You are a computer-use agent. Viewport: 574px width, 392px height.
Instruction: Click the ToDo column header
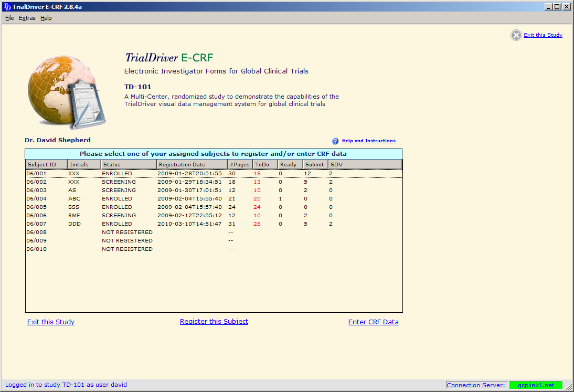click(265, 165)
